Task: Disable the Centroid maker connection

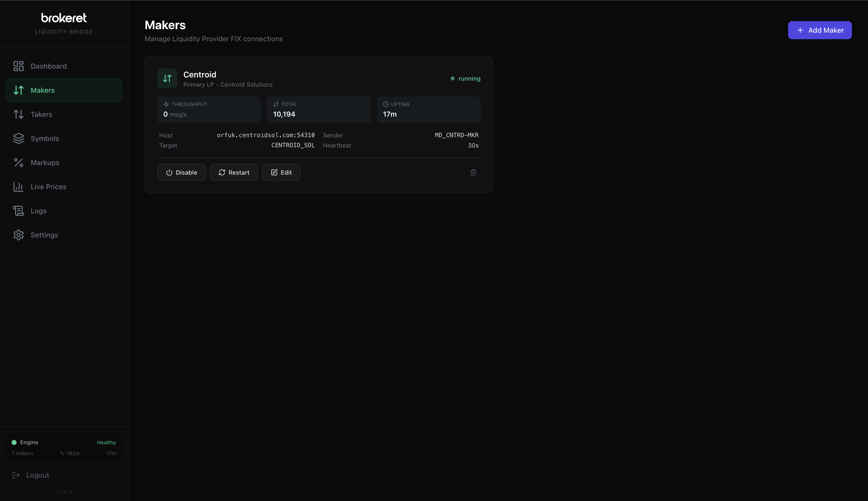Action: 181,172
